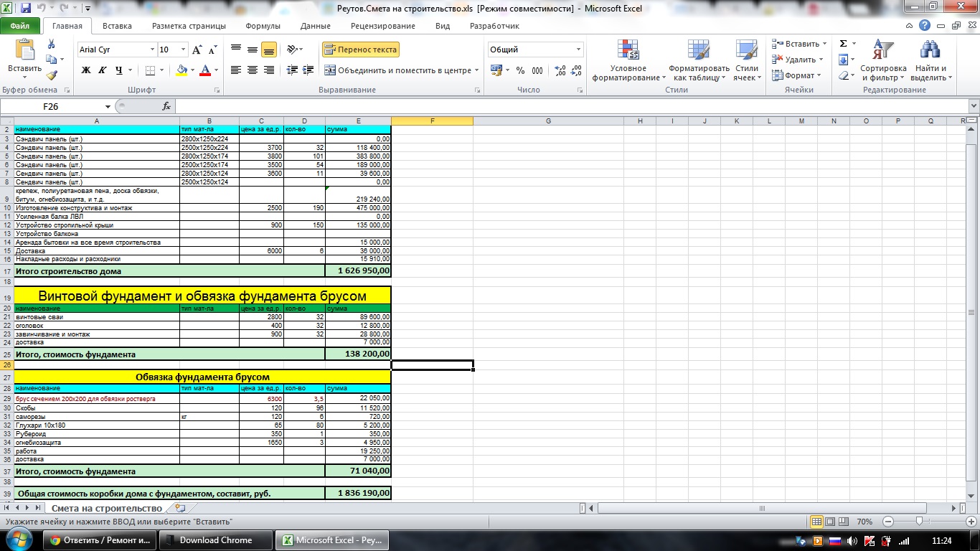Click the Sort and Filter (Сортировка и фильтр) icon
This screenshot has height=551, width=980.
pos(883,60)
